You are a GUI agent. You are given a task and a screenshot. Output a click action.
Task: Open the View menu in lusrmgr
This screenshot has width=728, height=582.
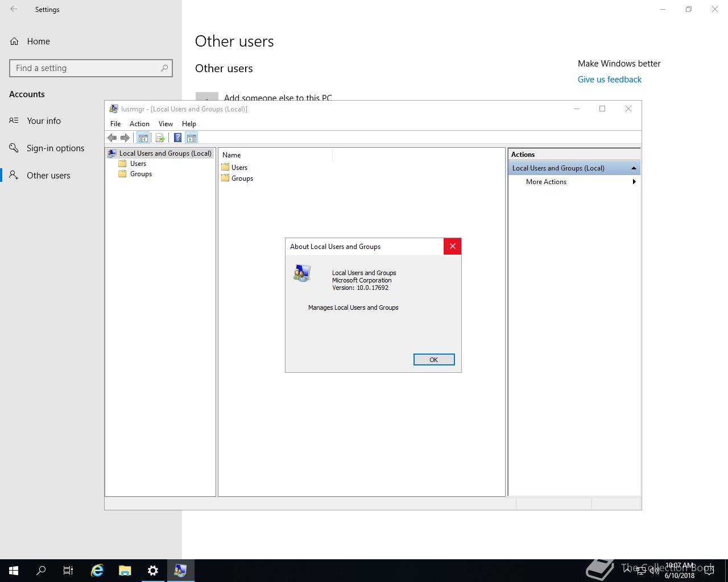(x=166, y=123)
